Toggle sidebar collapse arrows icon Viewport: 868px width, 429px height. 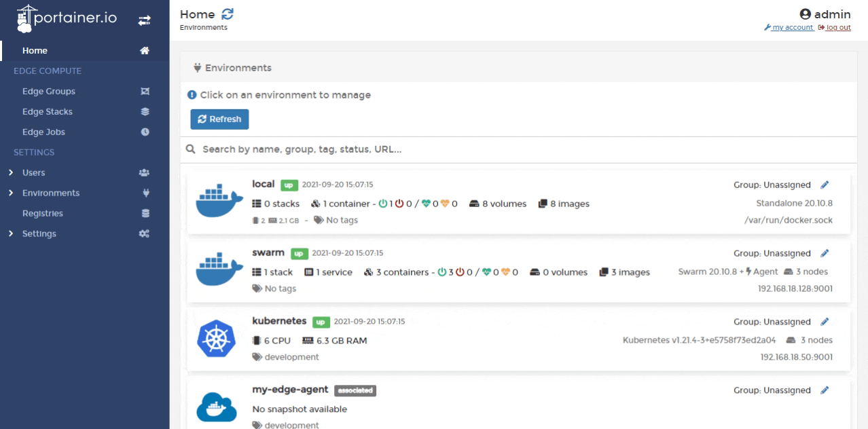[144, 20]
